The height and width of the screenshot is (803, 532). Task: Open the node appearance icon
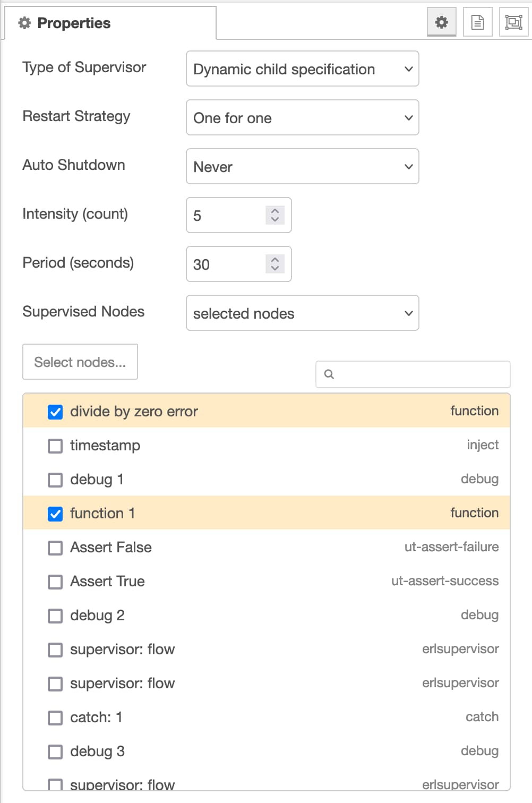pyautogui.click(x=513, y=22)
